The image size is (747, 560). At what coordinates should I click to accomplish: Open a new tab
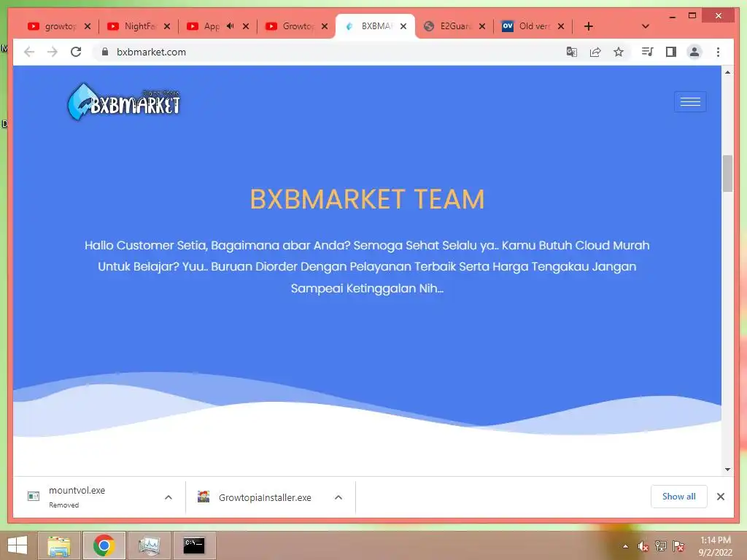pos(589,26)
